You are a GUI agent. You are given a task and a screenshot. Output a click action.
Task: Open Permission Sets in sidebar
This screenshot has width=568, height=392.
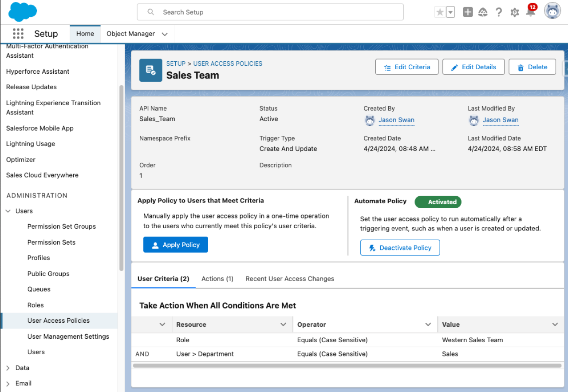[x=51, y=242]
